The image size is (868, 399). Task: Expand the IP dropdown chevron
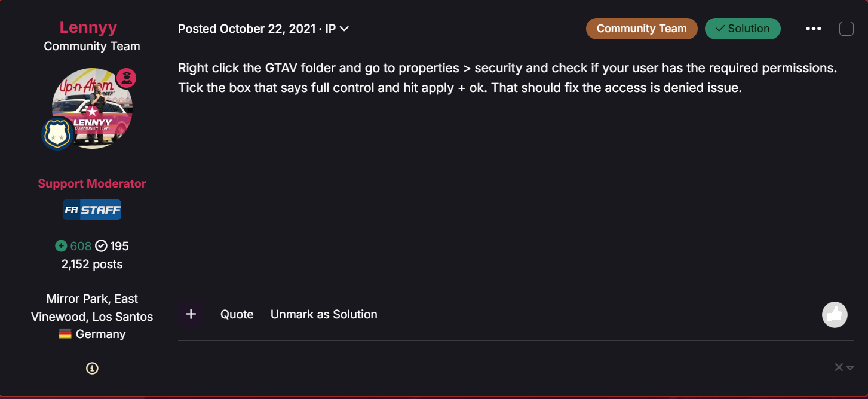click(344, 29)
